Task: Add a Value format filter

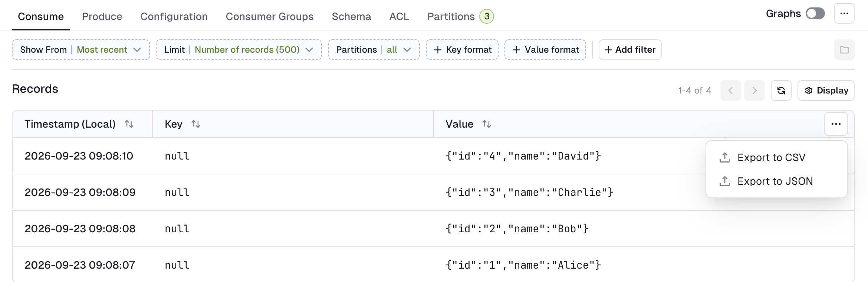Action: pos(545,50)
